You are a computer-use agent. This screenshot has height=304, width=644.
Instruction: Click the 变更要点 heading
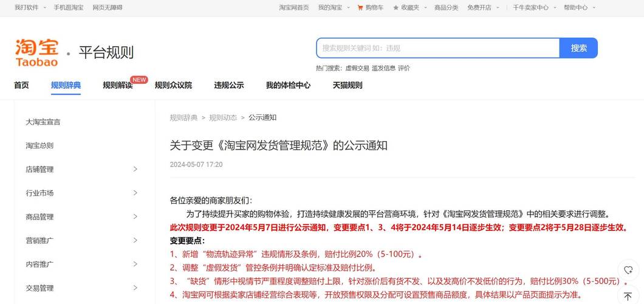187,241
